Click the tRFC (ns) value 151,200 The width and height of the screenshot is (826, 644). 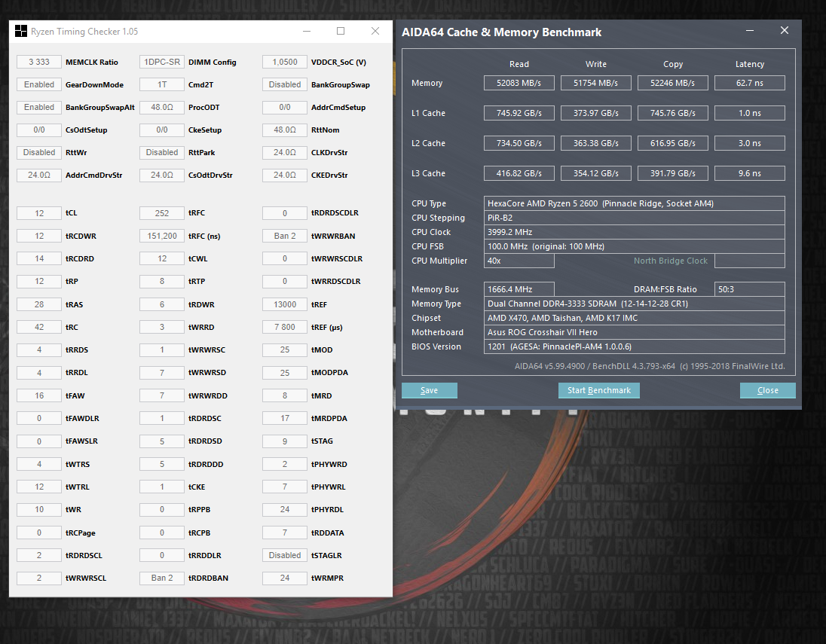coord(162,236)
